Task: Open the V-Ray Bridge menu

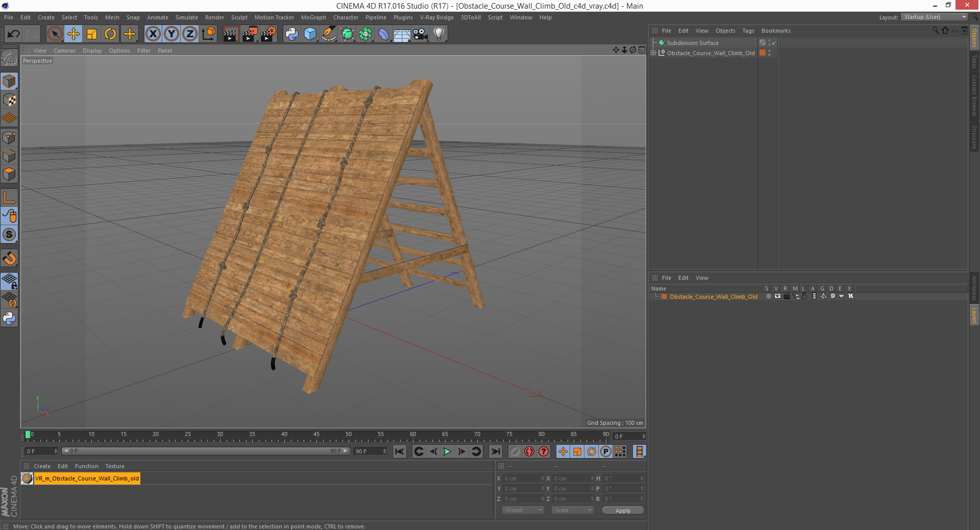Action: [436, 17]
